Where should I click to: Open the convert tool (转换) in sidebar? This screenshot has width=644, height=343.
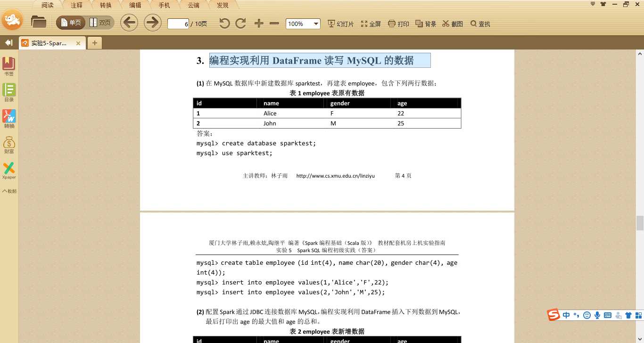[x=9, y=119]
